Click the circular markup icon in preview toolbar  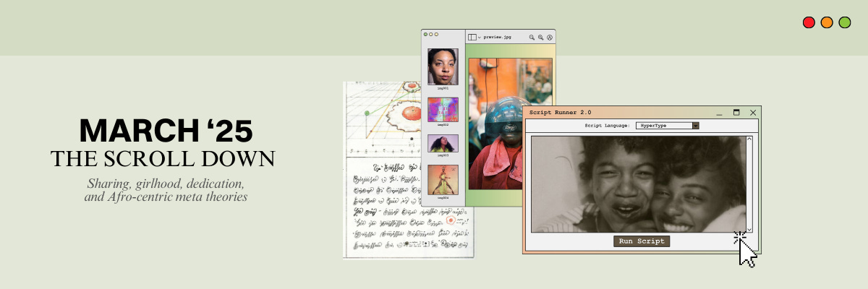(549, 37)
